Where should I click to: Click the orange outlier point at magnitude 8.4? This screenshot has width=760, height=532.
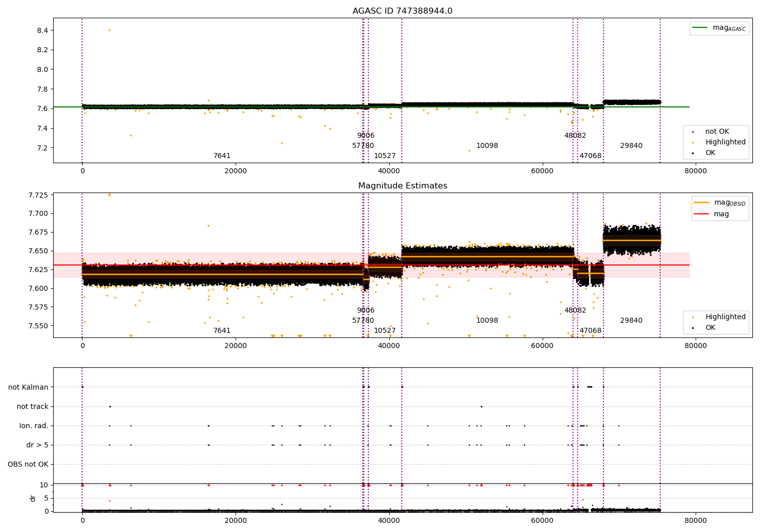109,30
